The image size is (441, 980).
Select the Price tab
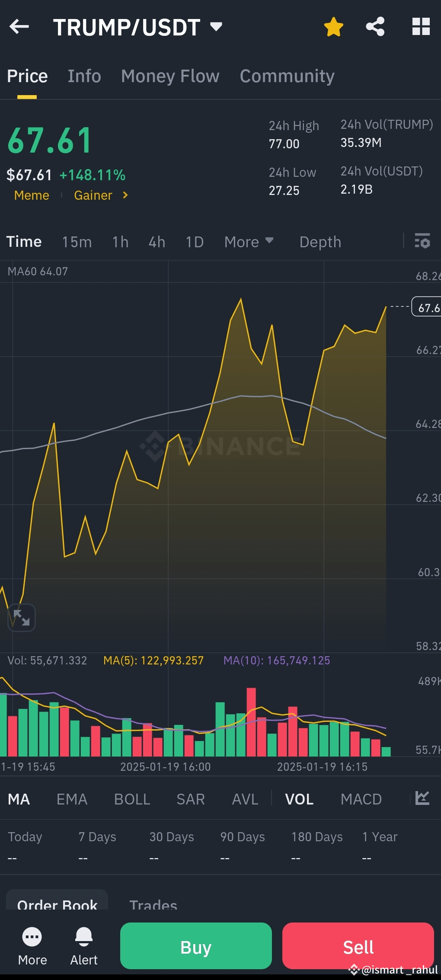(27, 76)
